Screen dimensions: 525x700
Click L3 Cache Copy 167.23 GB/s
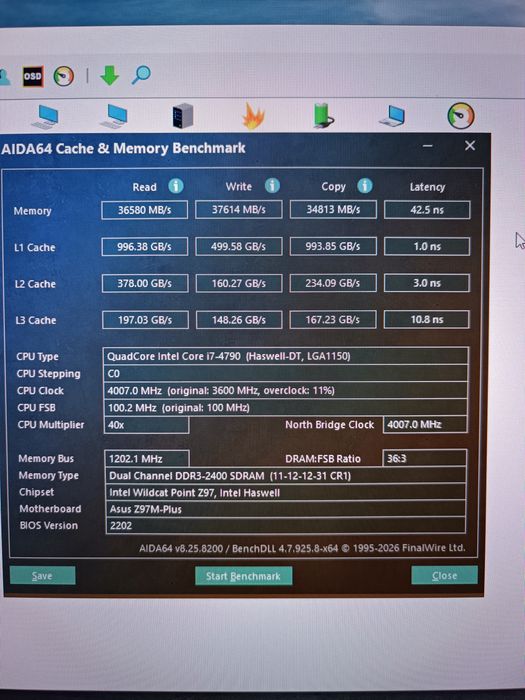(x=333, y=320)
